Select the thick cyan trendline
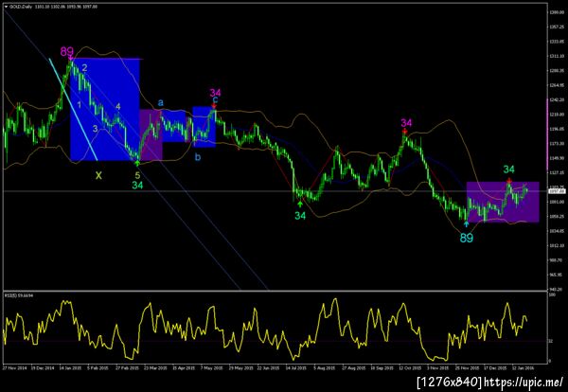 tap(74, 109)
